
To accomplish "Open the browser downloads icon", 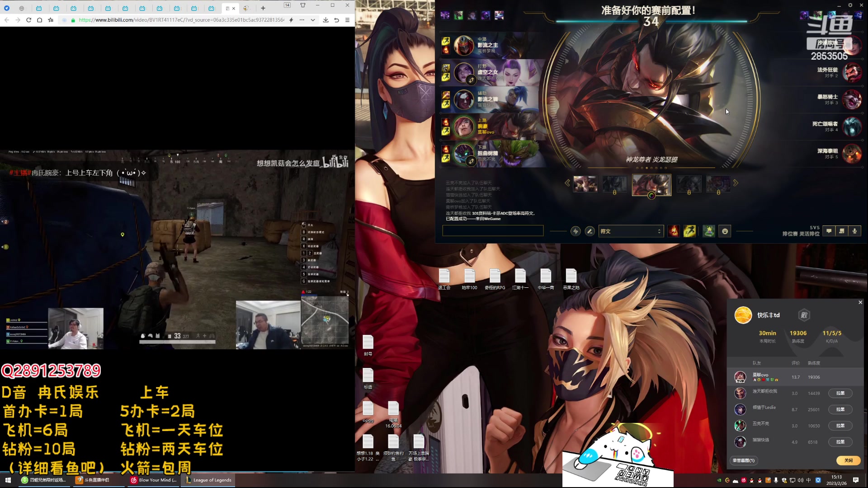I will (x=325, y=20).
